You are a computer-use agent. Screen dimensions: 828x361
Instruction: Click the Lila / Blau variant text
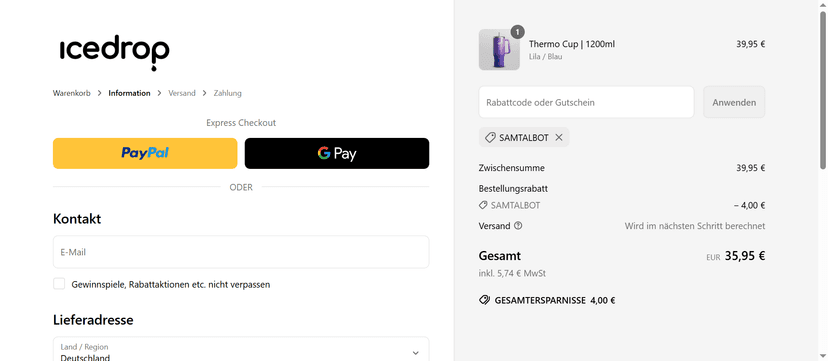[x=545, y=56]
